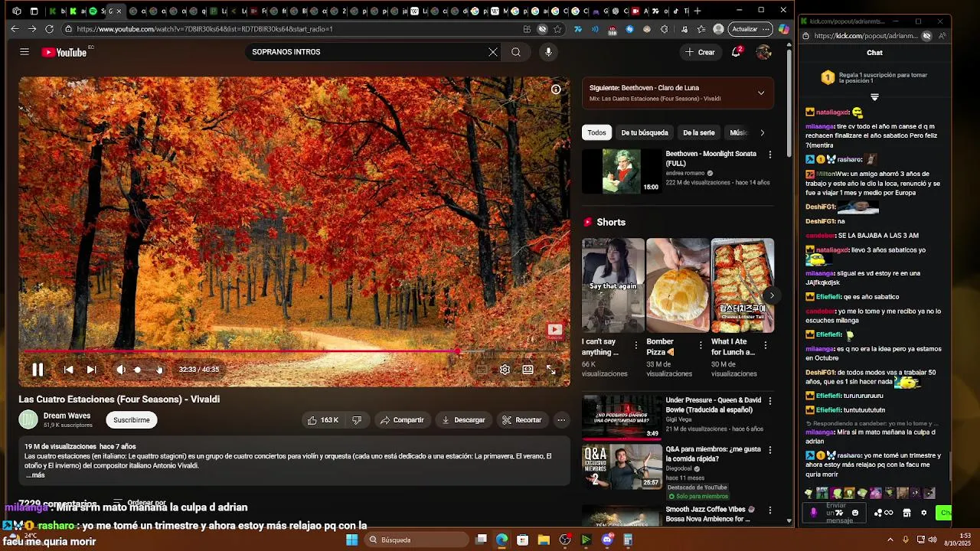Reload the YouTube page
The width and height of the screenshot is (980, 551).
(49, 29)
